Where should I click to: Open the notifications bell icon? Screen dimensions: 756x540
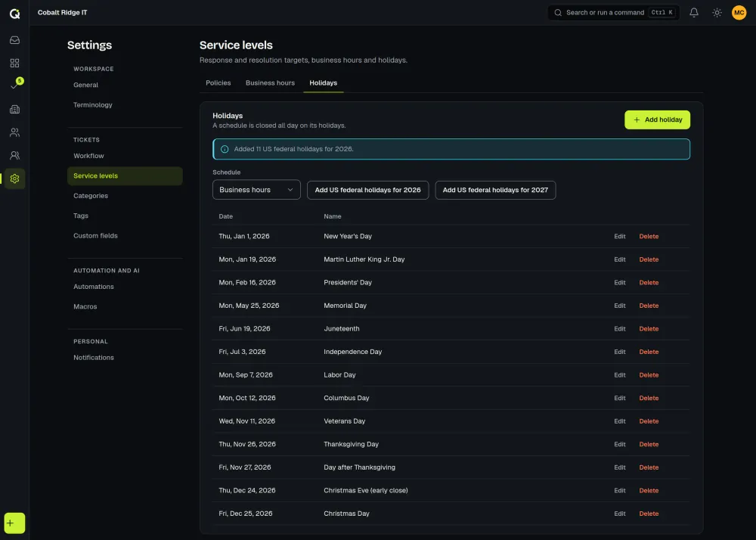pyautogui.click(x=694, y=13)
